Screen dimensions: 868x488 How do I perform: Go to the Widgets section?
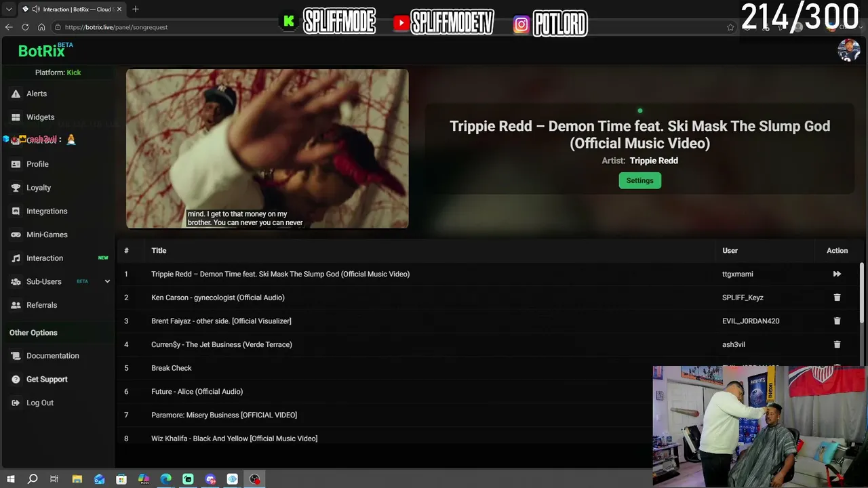(x=41, y=117)
